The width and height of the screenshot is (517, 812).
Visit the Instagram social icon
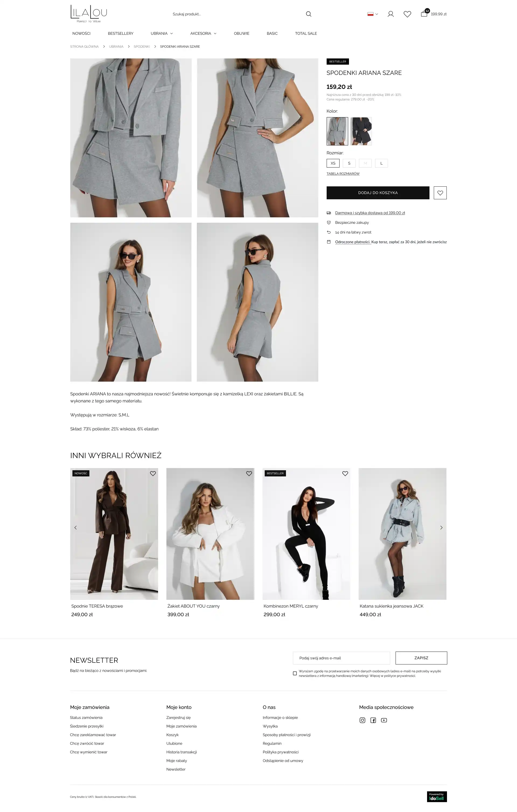362,720
